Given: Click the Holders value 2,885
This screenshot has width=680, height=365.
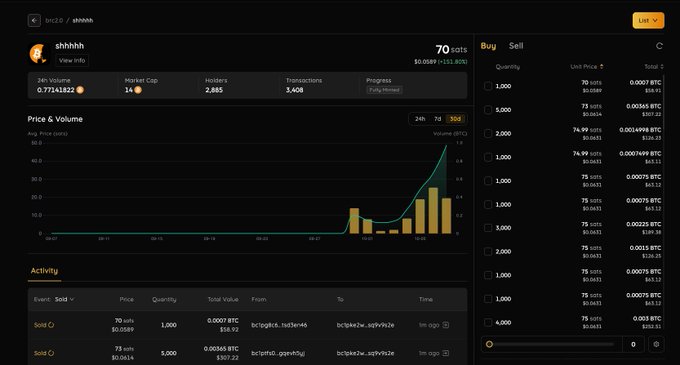Looking at the screenshot, I should [x=214, y=90].
